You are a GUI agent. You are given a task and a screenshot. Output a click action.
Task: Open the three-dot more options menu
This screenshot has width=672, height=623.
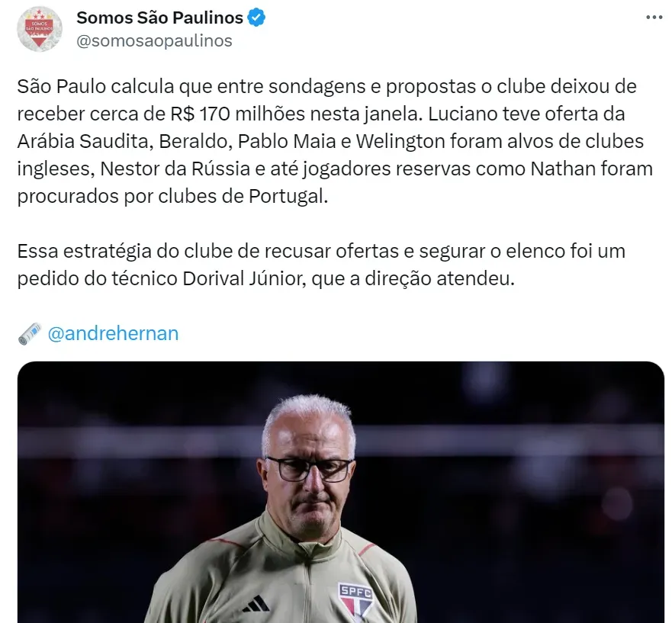point(654,18)
